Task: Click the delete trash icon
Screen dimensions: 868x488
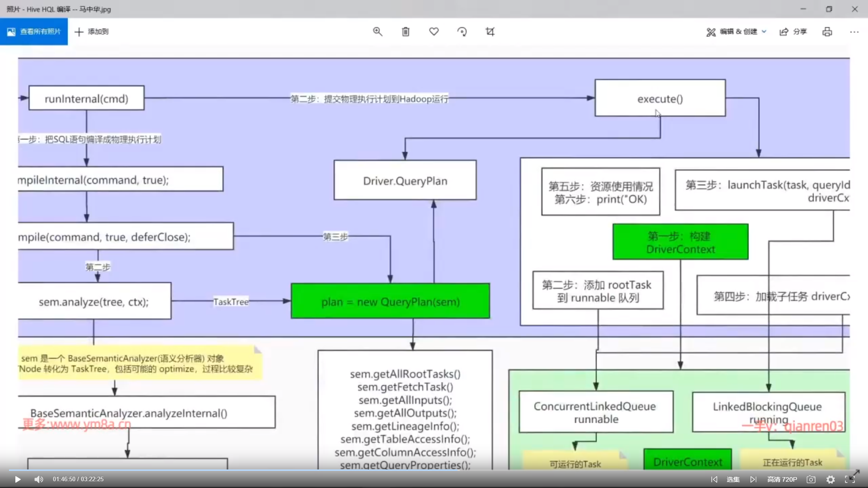Action: coord(406,32)
